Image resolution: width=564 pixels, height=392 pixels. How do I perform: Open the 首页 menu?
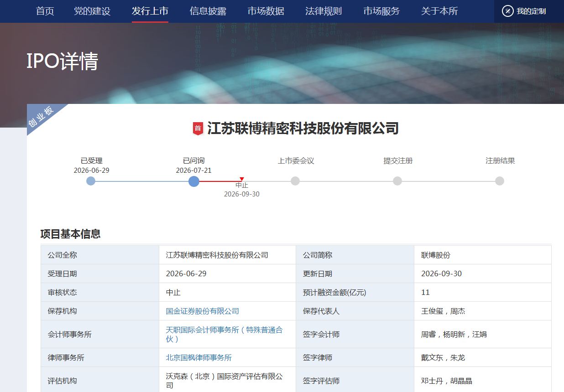[x=45, y=11]
